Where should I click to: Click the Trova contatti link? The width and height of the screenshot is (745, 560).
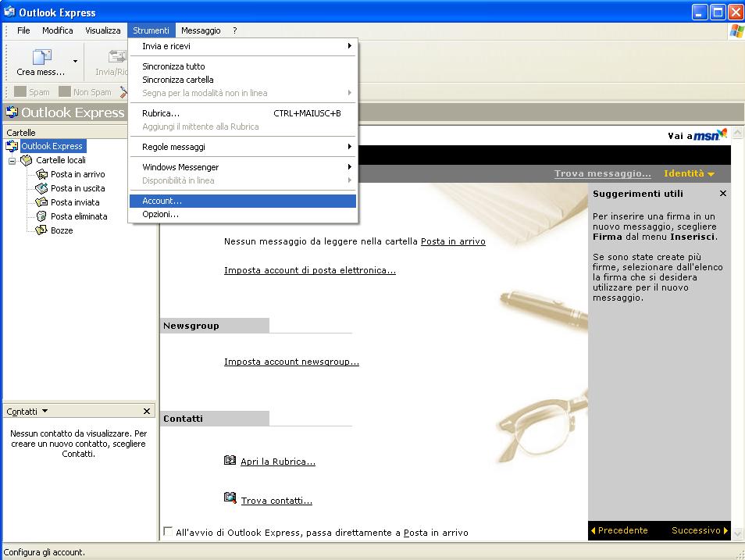coord(276,501)
